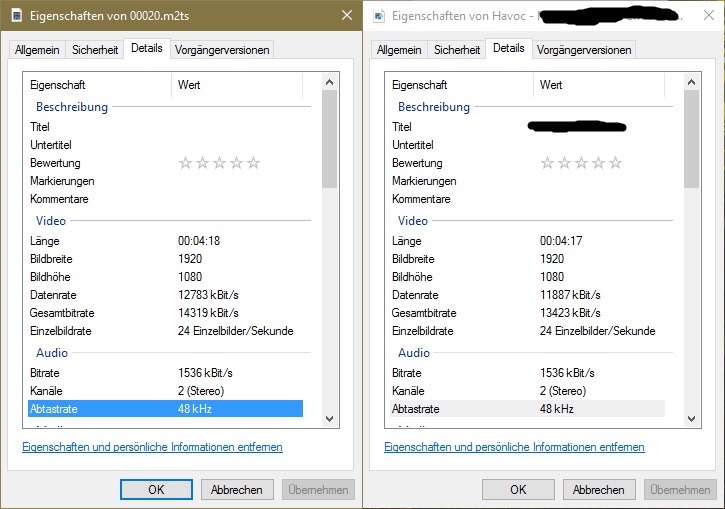Select Details tab in 00020.m2ts window
The width and height of the screenshot is (725, 509).
[x=147, y=48]
